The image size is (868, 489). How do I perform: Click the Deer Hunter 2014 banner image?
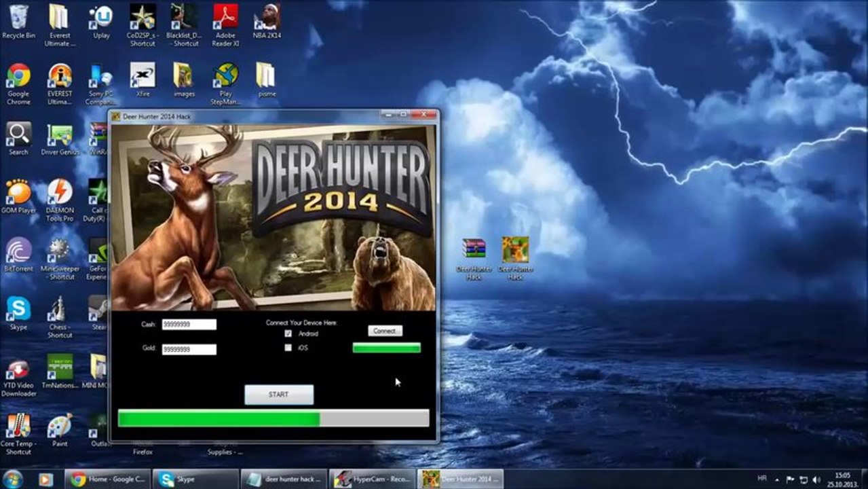(273, 218)
